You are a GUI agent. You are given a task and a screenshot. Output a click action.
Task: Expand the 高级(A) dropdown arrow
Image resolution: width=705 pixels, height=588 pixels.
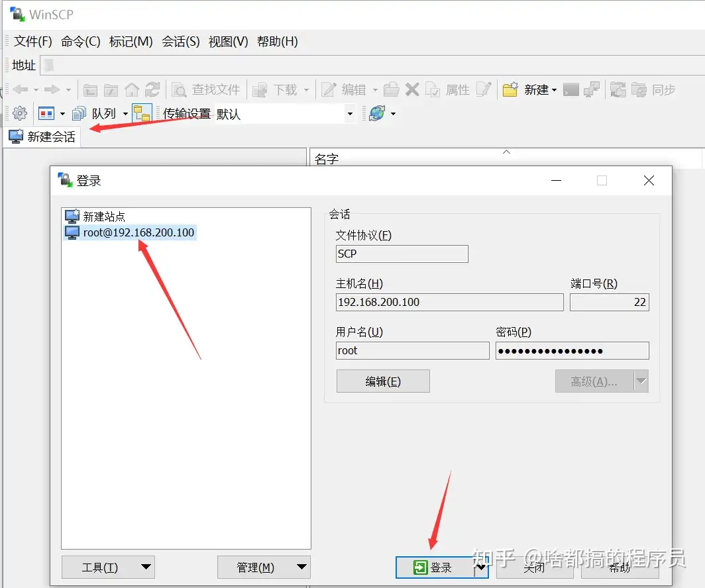pyautogui.click(x=641, y=381)
